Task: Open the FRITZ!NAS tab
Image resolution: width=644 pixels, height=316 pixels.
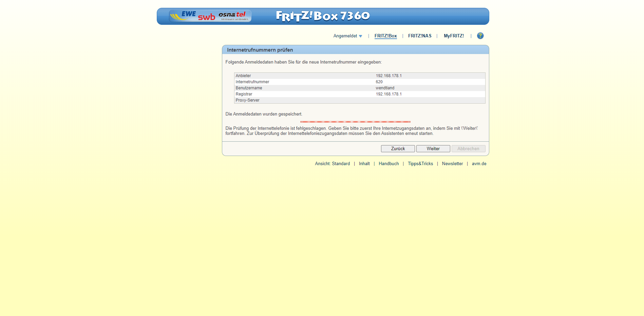Action: [x=420, y=36]
